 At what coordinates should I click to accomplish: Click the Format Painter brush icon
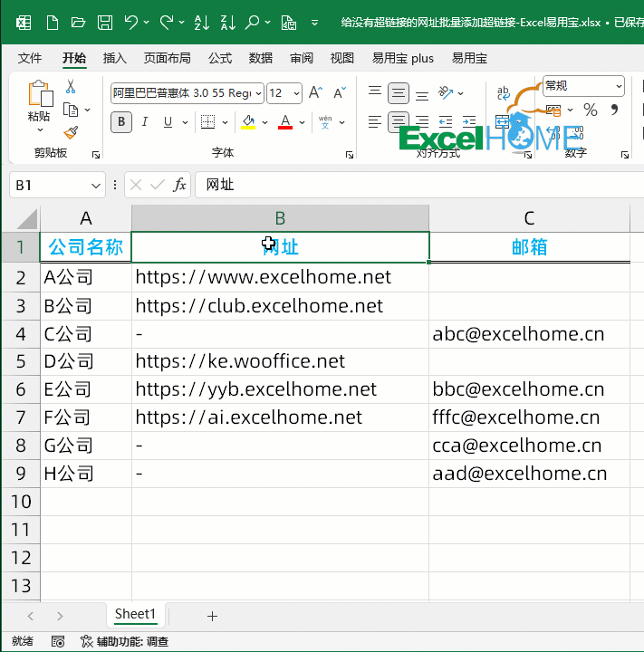(71, 132)
